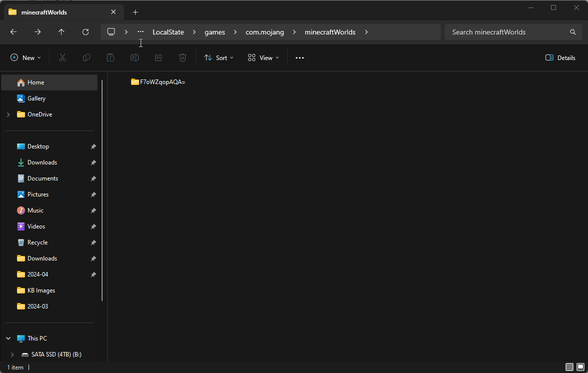This screenshot has height=373, width=588.
Task: Open the New item menu button
Action: click(26, 58)
